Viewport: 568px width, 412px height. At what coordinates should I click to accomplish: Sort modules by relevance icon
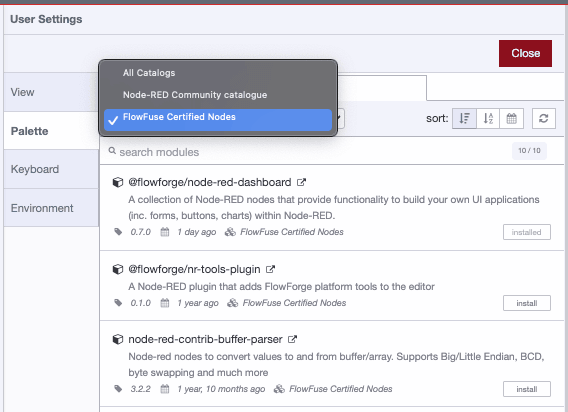point(464,118)
